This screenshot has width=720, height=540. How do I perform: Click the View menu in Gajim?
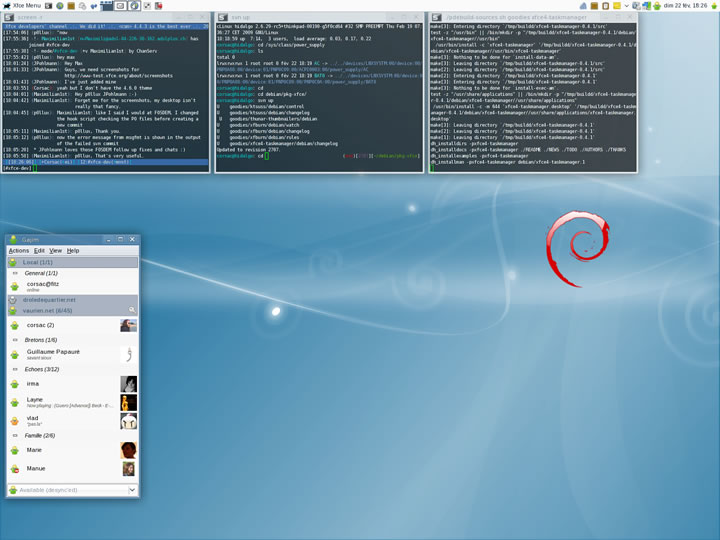coord(56,250)
